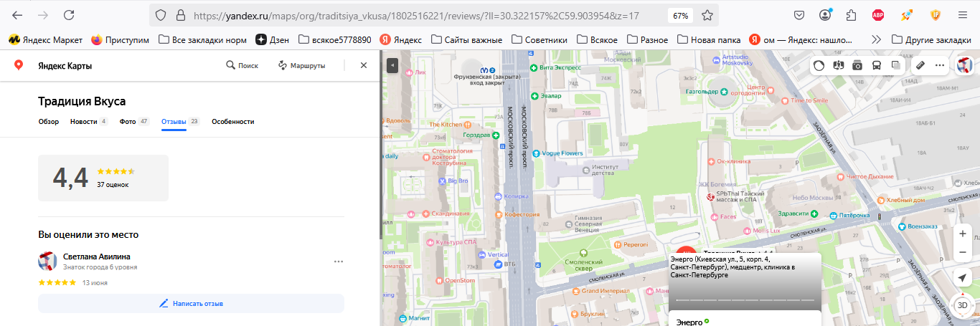The height and width of the screenshot is (326, 980).
Task: Open the extensions puzzle icon
Action: (852, 15)
